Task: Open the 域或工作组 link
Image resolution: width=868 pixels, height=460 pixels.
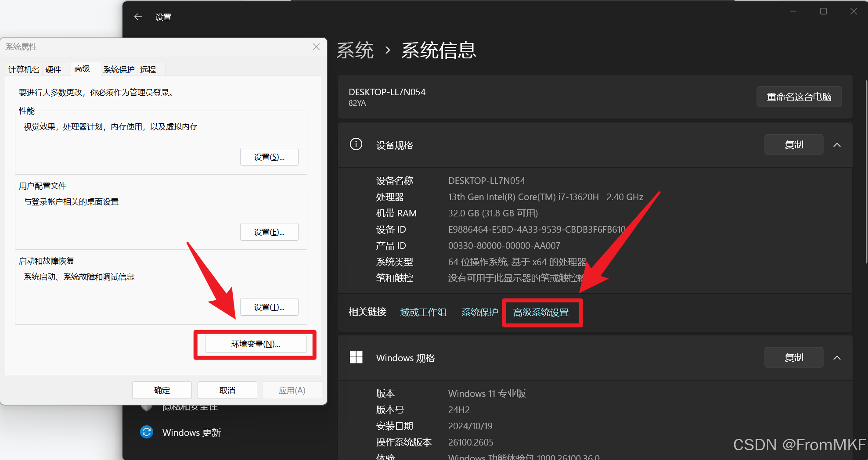Action: pyautogui.click(x=423, y=312)
